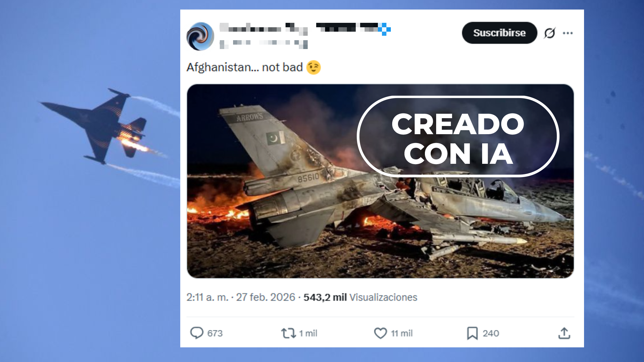Image resolution: width=644 pixels, height=362 pixels.
Task: Bookmark the post with bookmark icon
Action: (x=472, y=333)
